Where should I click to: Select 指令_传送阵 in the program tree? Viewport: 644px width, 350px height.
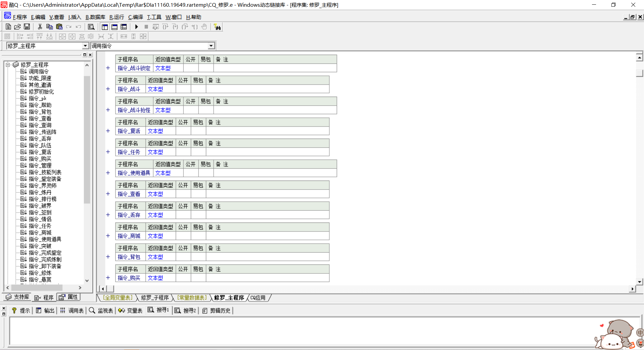pos(42,132)
